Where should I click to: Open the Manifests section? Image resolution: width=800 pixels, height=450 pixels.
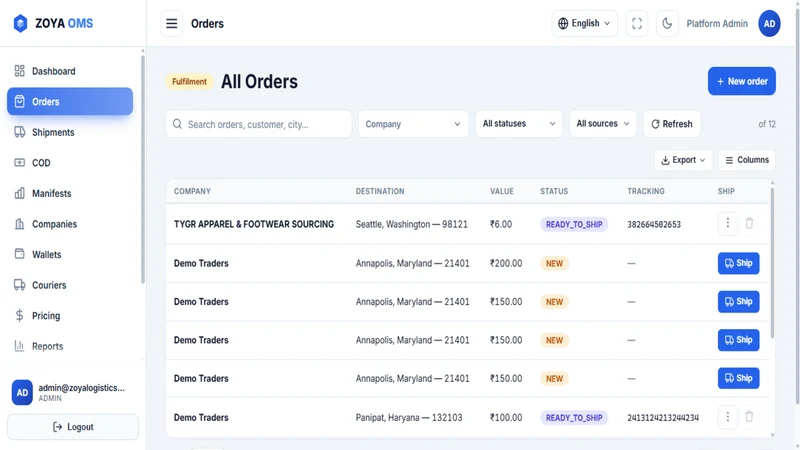(70, 193)
